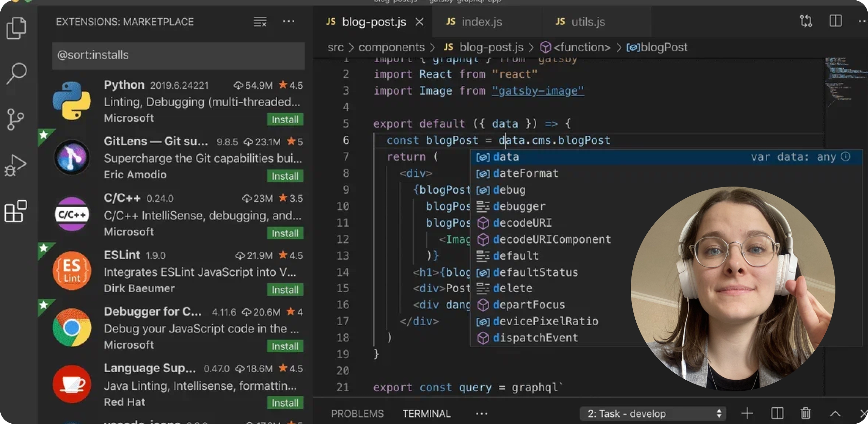Viewport: 868px width, 424px height.
Task: Click the Python extension title text
Action: coord(124,85)
